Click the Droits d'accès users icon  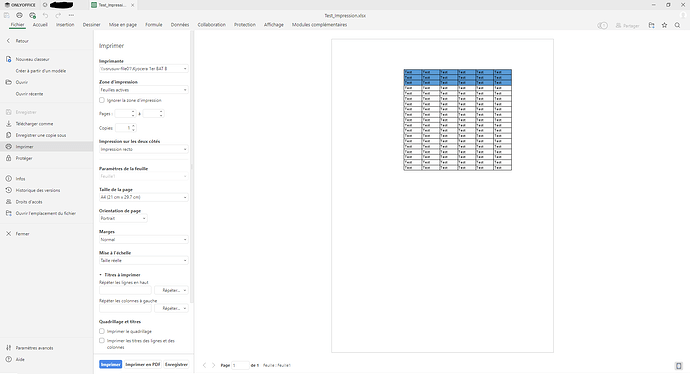[8, 202]
